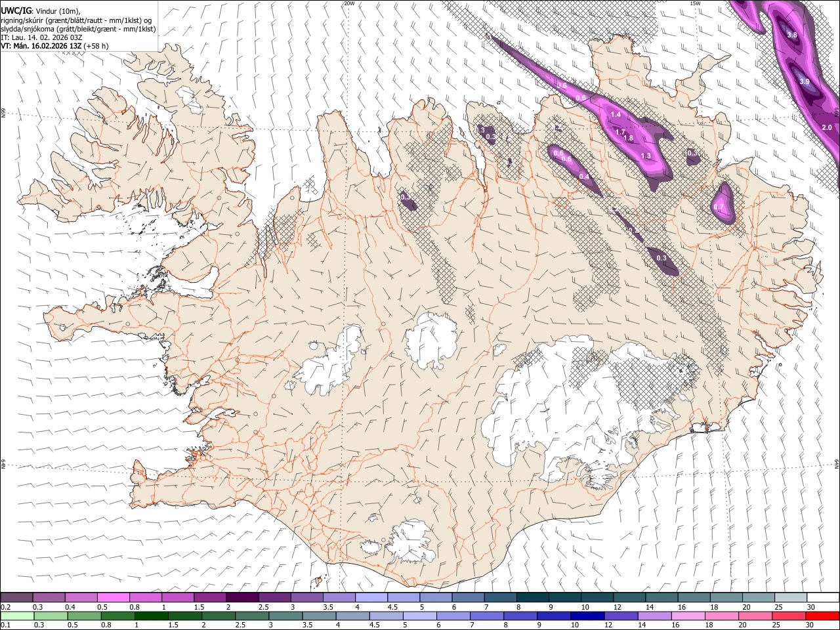Select the 'IT: Lau. 14. 02. 2026 03Z' line
840x630 pixels.
pos(41,37)
